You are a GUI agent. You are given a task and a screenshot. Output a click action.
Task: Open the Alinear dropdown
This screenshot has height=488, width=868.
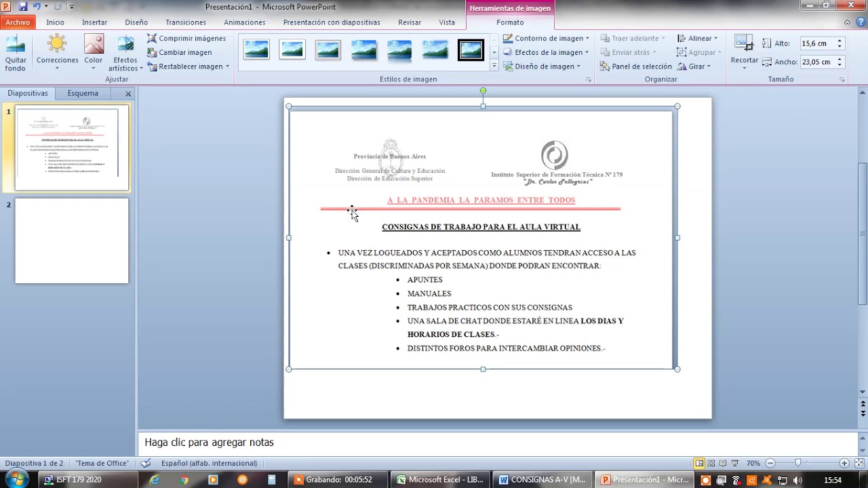pos(697,39)
